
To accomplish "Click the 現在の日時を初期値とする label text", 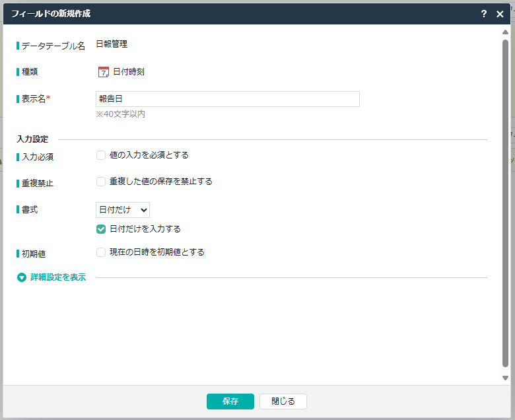I will (x=156, y=252).
